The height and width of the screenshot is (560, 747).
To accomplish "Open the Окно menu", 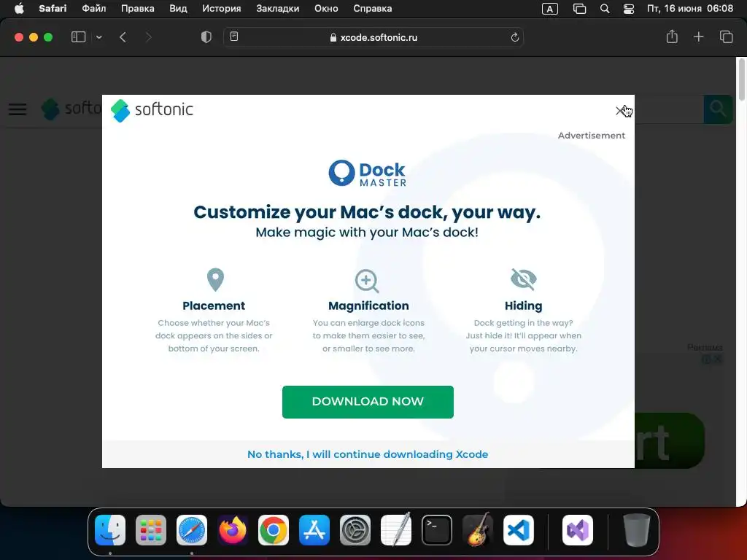I will [x=326, y=9].
